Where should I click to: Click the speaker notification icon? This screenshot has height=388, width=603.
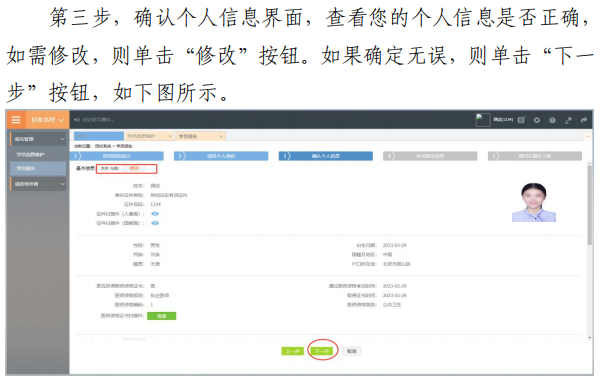pos(76,120)
